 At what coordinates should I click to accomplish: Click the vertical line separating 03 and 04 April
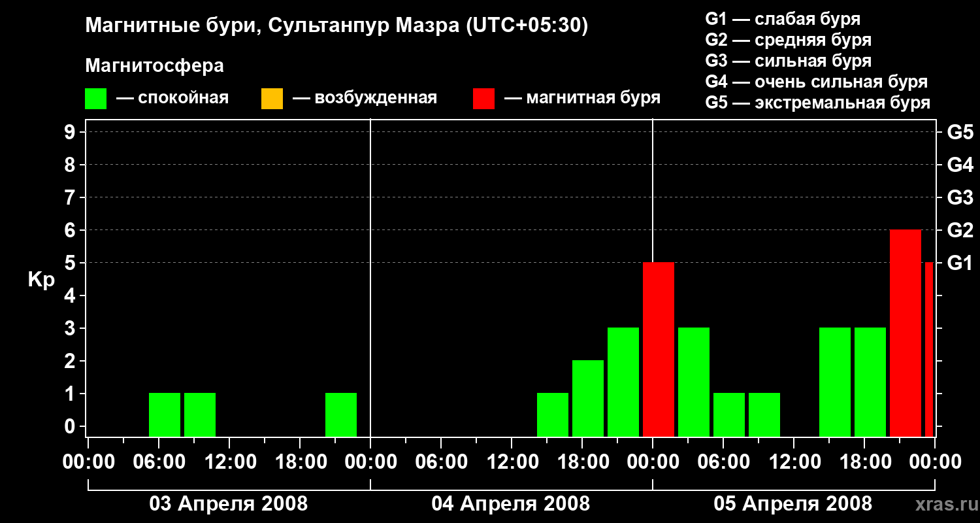click(x=370, y=278)
